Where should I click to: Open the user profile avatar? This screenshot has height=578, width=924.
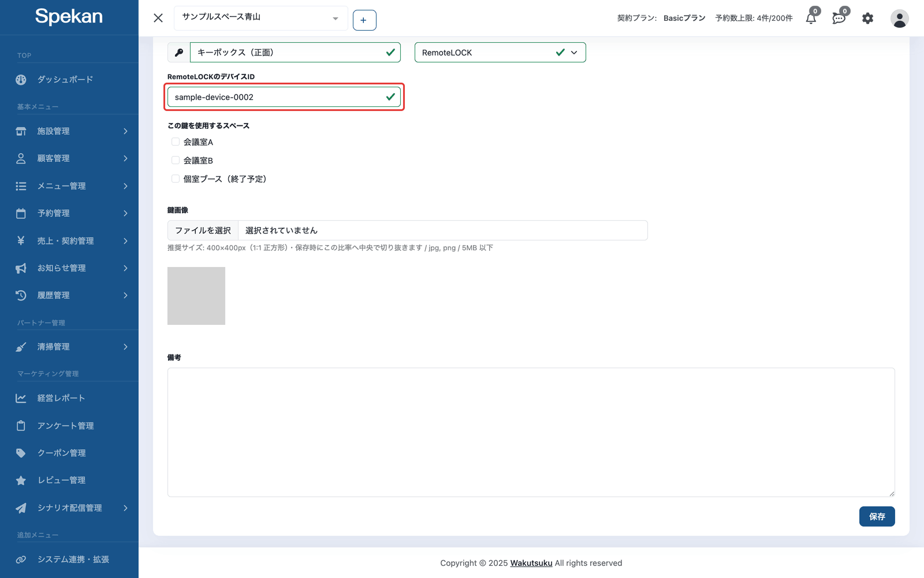[x=899, y=18]
